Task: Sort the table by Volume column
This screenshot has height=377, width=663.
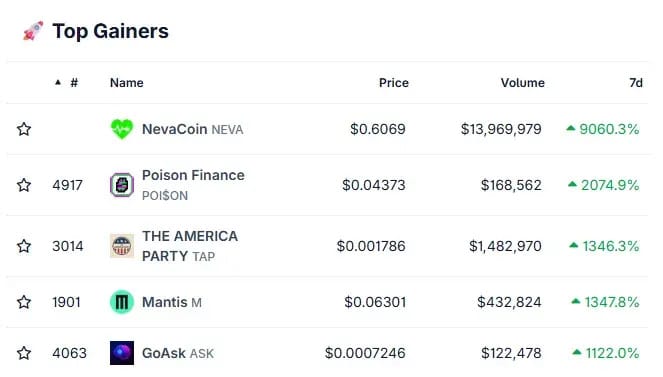Action: [x=523, y=83]
